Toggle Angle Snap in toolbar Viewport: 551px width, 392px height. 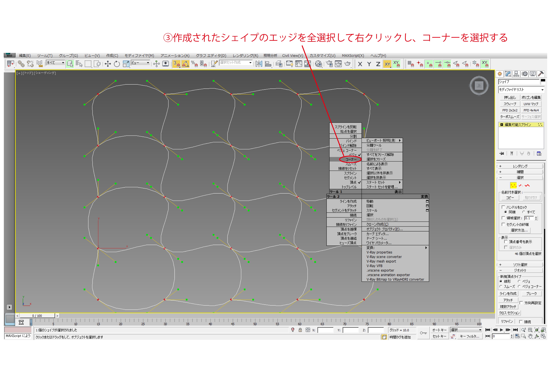click(185, 64)
